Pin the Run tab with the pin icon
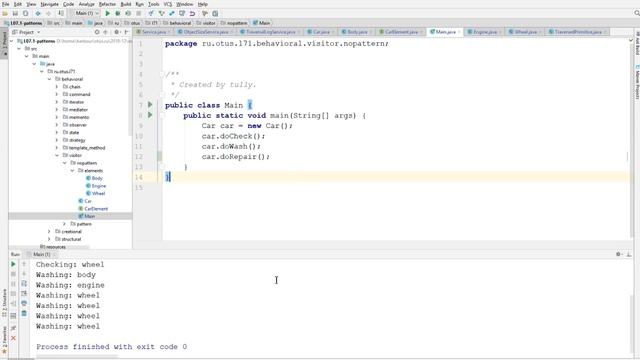The width and height of the screenshot is (640, 360). 13,328
